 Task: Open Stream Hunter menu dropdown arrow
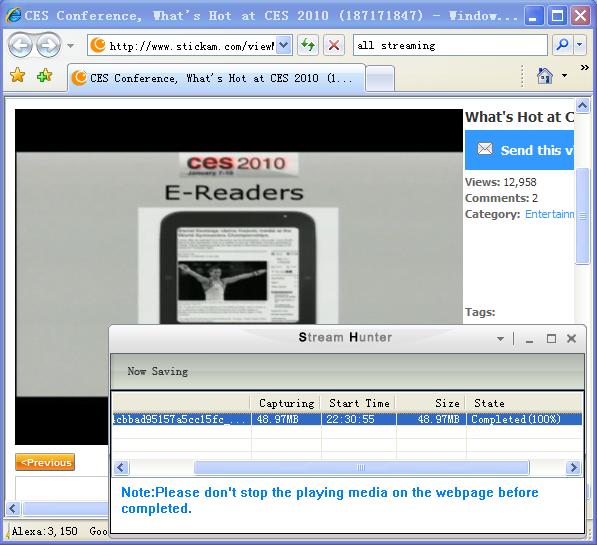pyautogui.click(x=500, y=339)
